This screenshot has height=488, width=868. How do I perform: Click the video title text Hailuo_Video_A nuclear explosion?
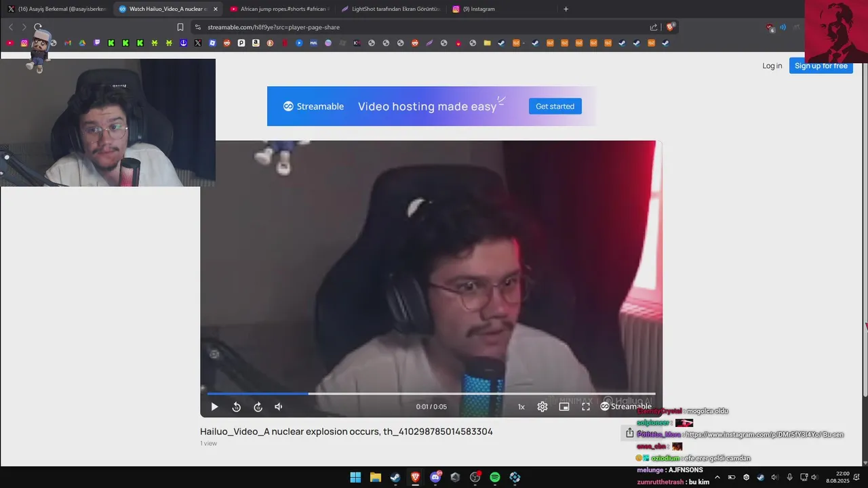coord(346,432)
